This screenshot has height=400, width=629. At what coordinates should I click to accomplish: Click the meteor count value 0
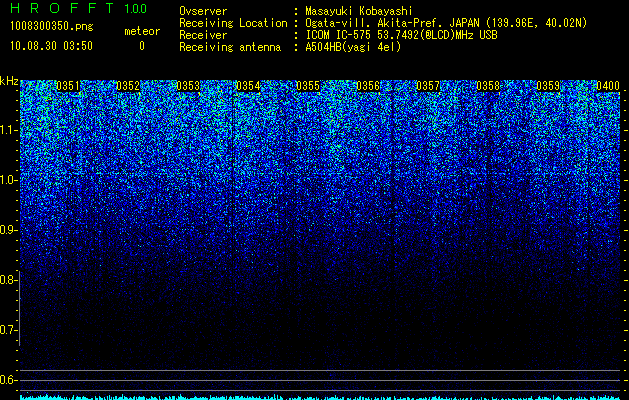(142, 46)
